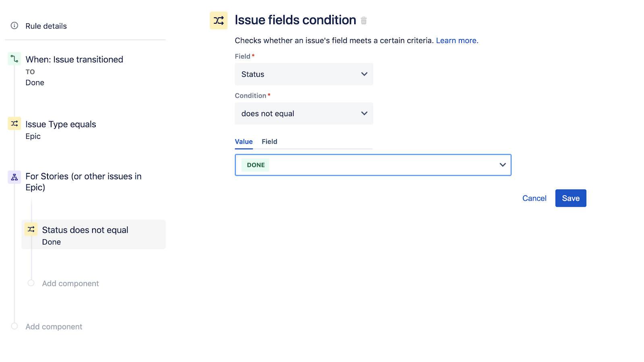Click the Issue fields condition header icon
This screenshot has width=644, height=362.
(x=218, y=20)
